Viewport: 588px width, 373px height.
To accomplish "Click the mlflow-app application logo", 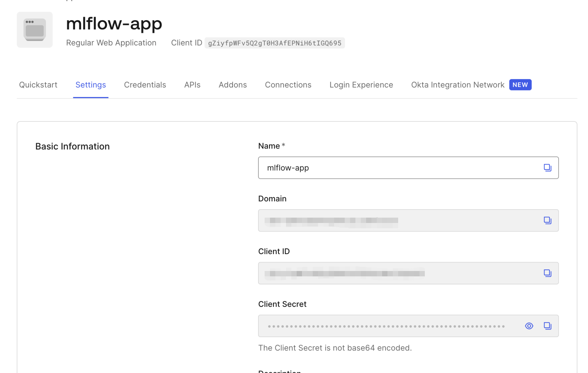I will click(35, 30).
